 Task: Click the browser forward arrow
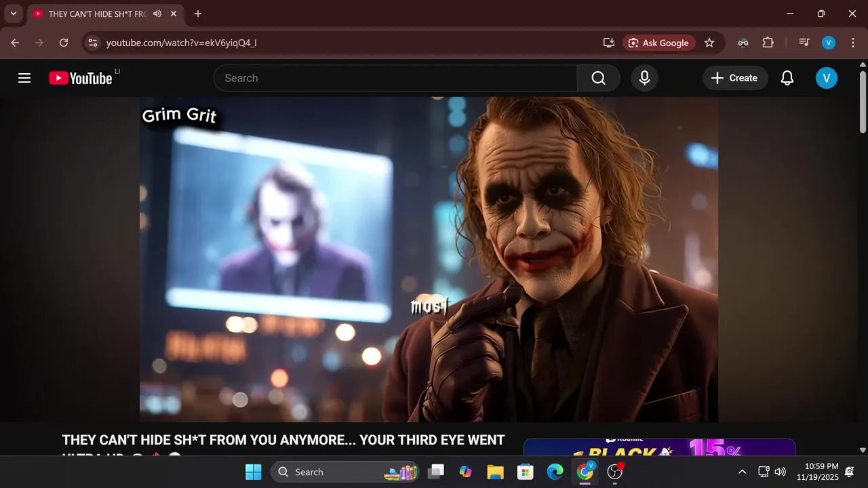[39, 43]
